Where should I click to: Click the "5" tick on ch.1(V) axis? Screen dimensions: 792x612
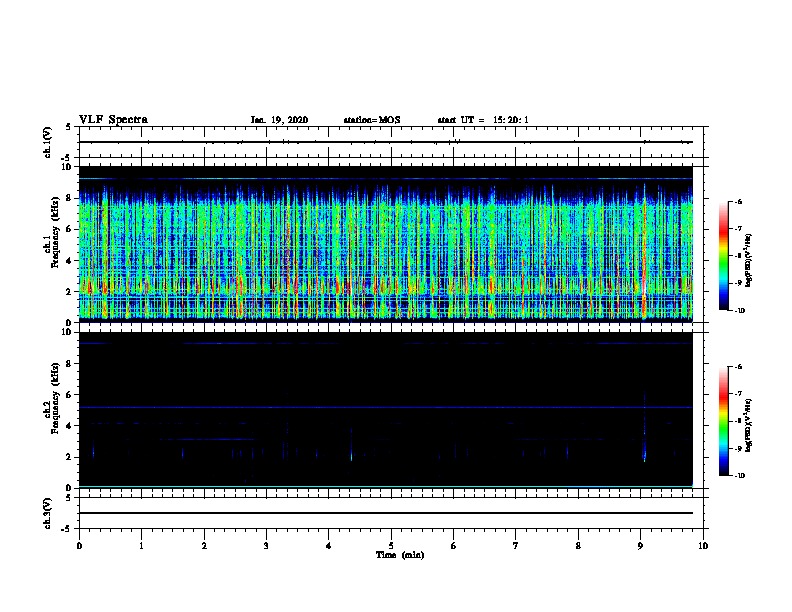click(x=69, y=127)
